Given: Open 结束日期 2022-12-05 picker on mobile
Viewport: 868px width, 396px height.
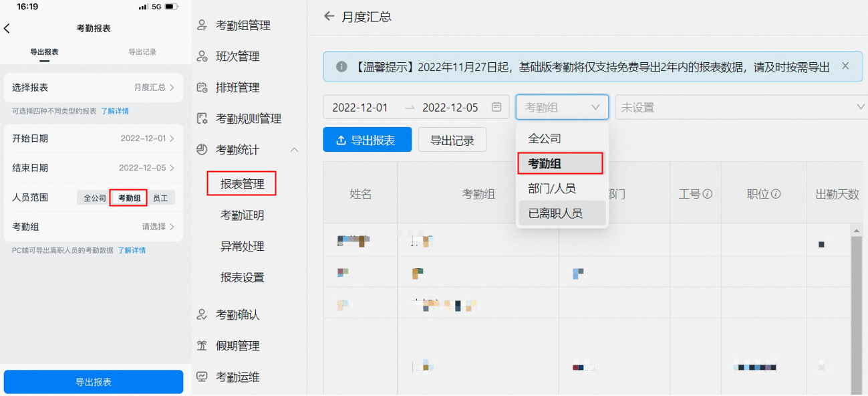Looking at the screenshot, I should pyautogui.click(x=94, y=168).
